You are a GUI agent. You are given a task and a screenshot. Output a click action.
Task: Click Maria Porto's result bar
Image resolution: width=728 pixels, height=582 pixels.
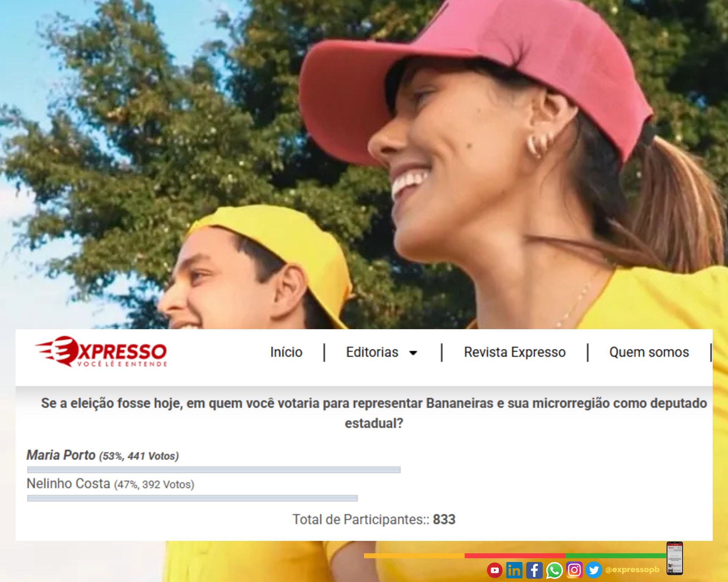(x=214, y=470)
